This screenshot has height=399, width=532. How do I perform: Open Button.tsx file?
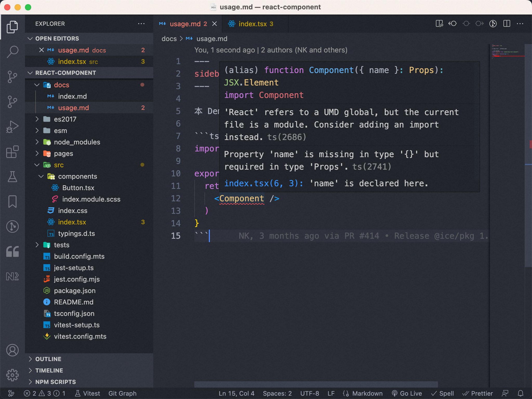pos(89,188)
